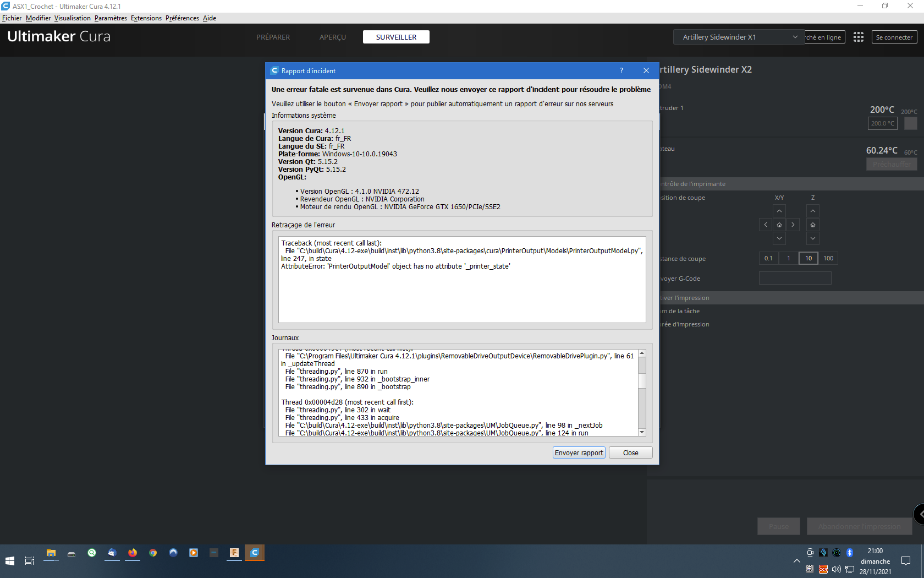Click the Pause print button
The image size is (924, 578).
[778, 526]
